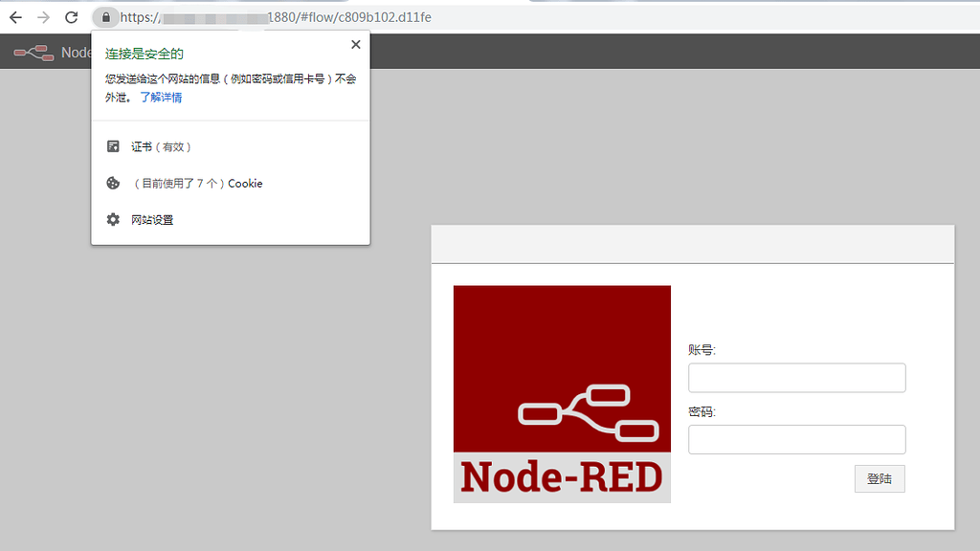
Task: Click the cookie icon
Action: coord(113,183)
